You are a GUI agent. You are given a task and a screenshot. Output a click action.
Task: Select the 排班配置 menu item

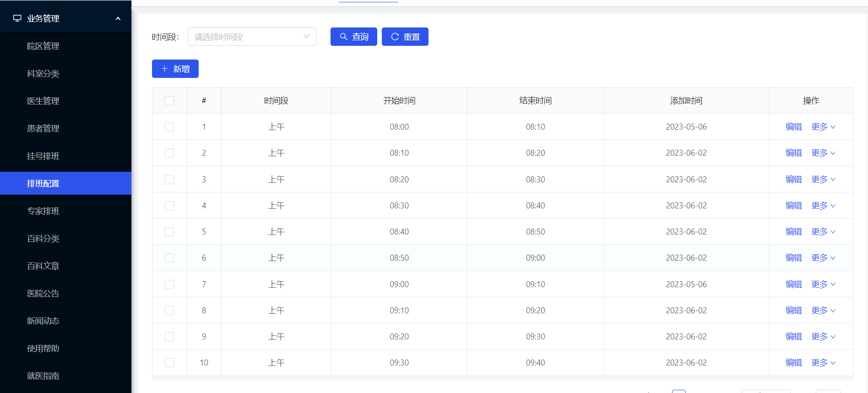point(66,183)
